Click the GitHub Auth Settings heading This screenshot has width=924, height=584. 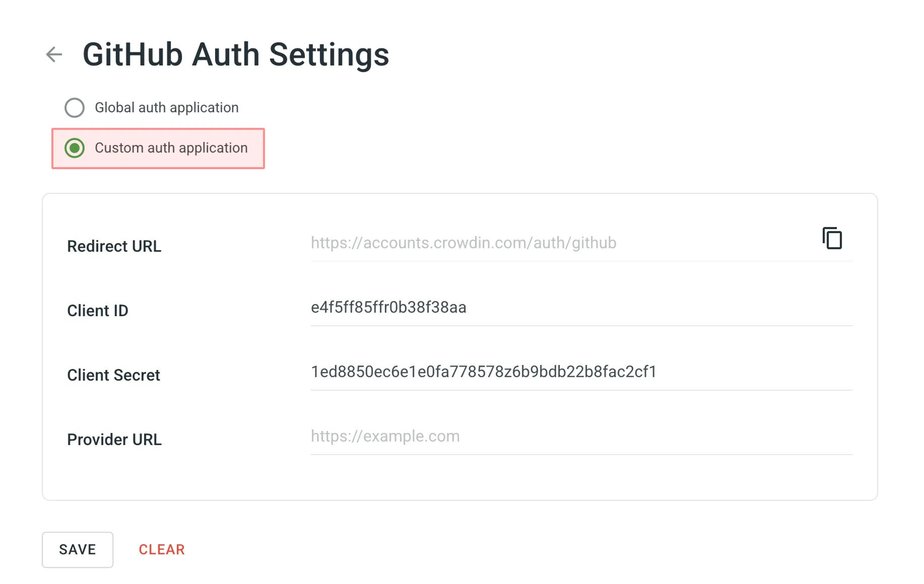pos(236,54)
